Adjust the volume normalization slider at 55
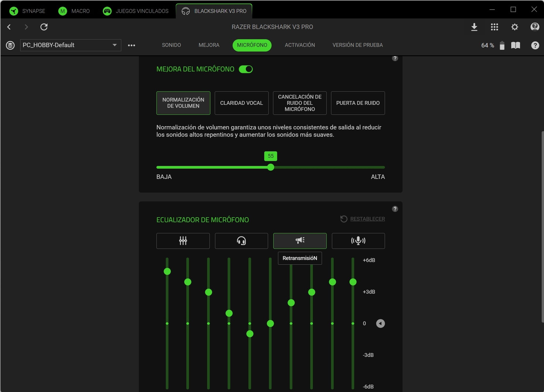Image resolution: width=544 pixels, height=392 pixels. [271, 167]
